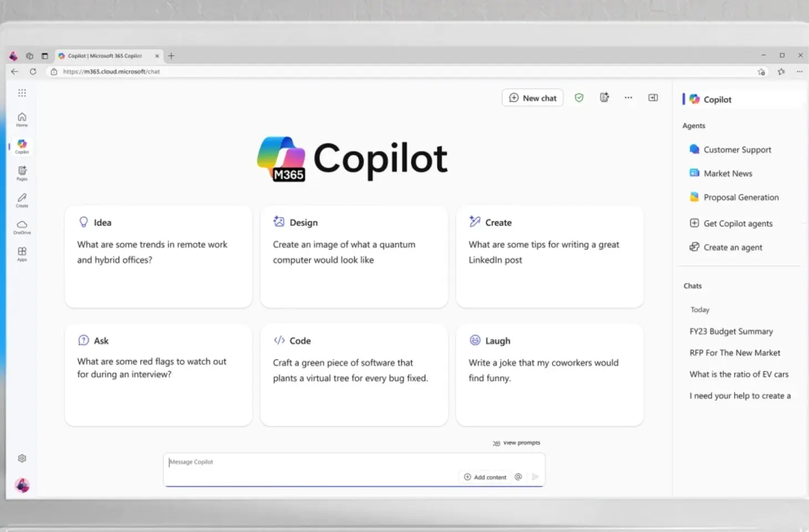The image size is (809, 532).
Task: Open Customer Support agent
Action: click(730, 150)
